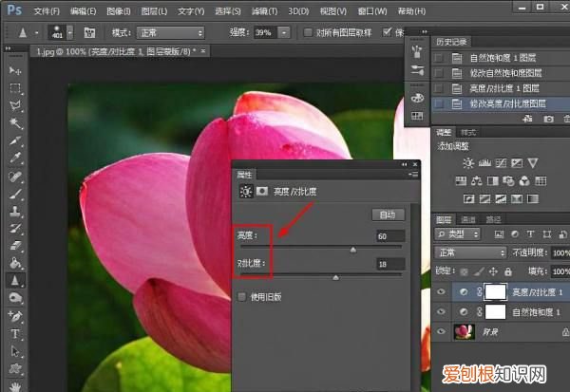Filter layers by type layers icon
This screenshot has width=570, height=392.
[530, 234]
